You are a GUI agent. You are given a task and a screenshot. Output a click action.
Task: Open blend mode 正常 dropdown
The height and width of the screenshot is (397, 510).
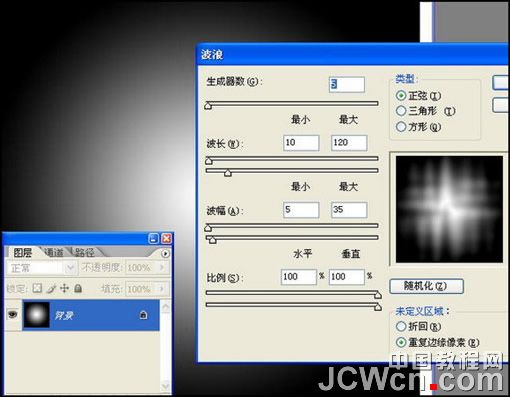[x=70, y=268]
